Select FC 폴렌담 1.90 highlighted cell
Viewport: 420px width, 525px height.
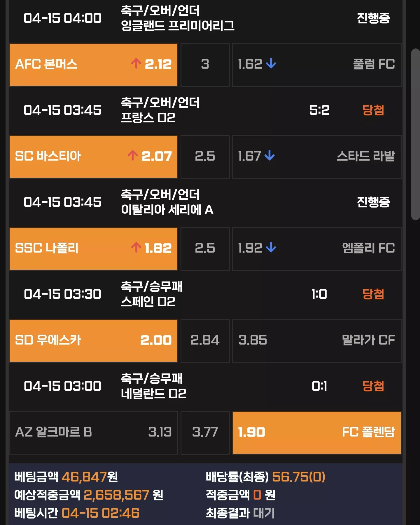point(317,433)
